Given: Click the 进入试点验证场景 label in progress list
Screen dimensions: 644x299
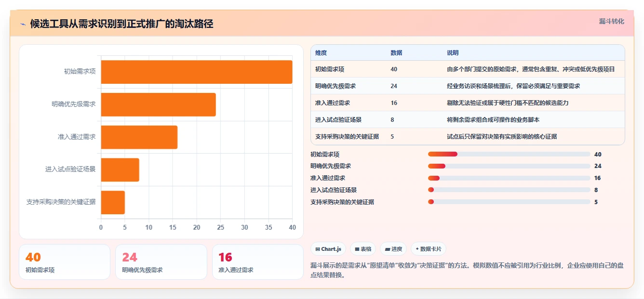Looking at the screenshot, I should [x=334, y=190].
